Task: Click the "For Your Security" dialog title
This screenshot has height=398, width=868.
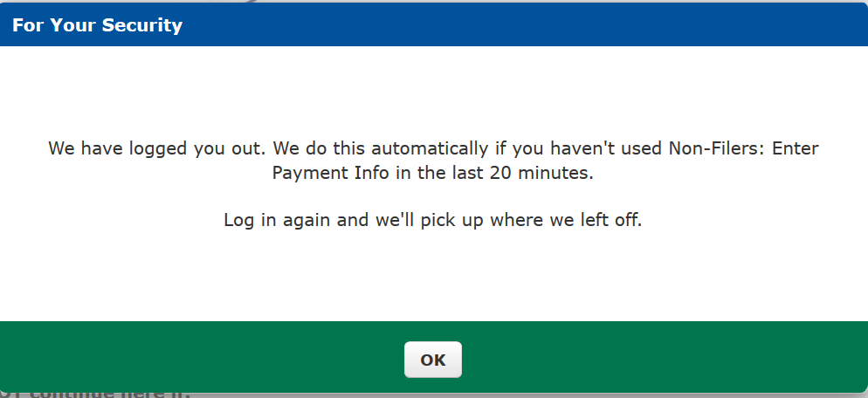Action: pyautogui.click(x=97, y=25)
